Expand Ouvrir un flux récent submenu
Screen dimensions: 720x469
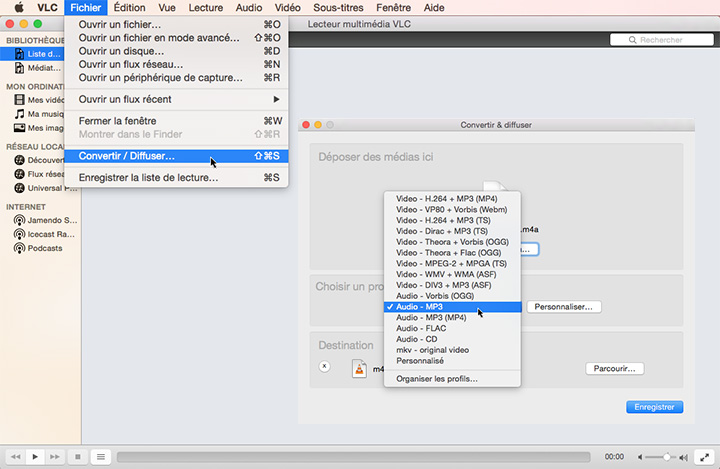[176, 99]
